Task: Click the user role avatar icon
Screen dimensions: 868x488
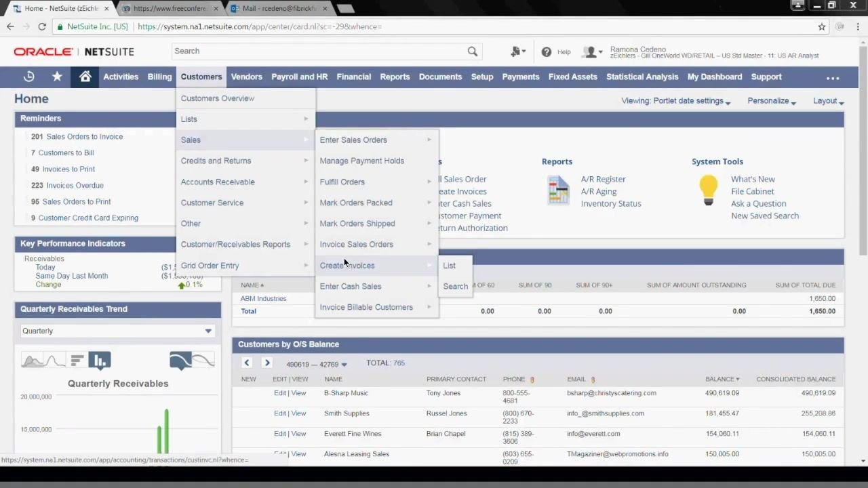Action: coord(592,52)
